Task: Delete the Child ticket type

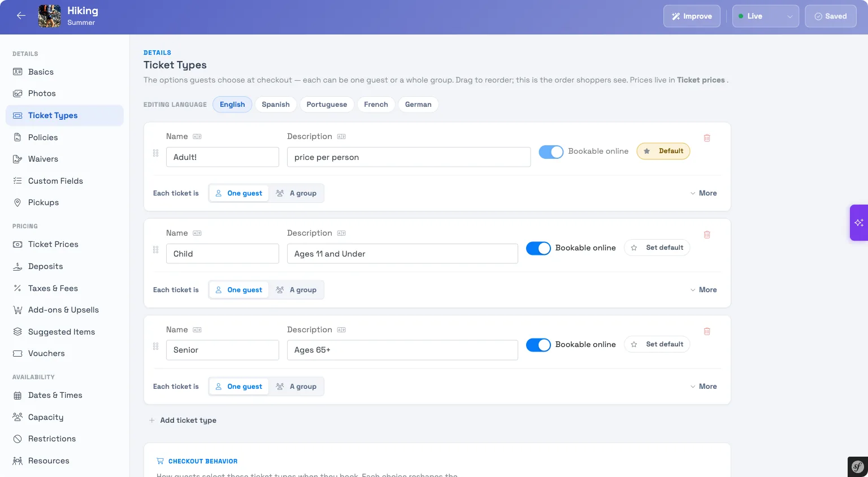Action: pos(707,235)
